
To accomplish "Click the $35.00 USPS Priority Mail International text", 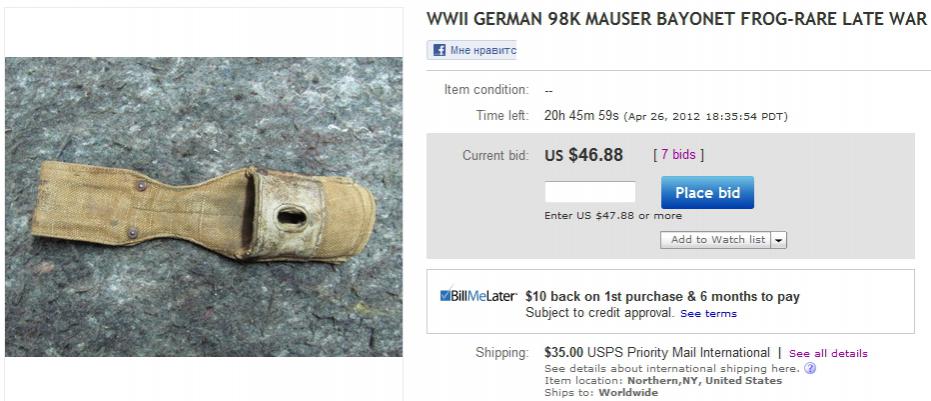I will tap(657, 353).
